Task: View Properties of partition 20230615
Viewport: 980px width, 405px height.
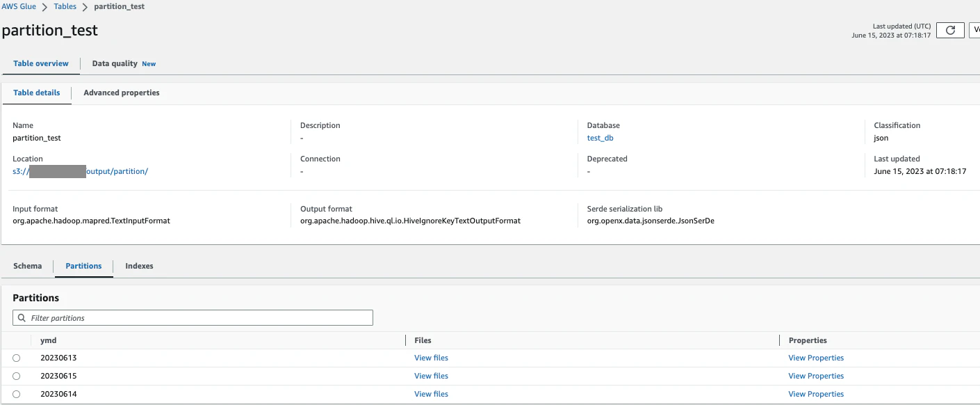Action: click(x=816, y=376)
